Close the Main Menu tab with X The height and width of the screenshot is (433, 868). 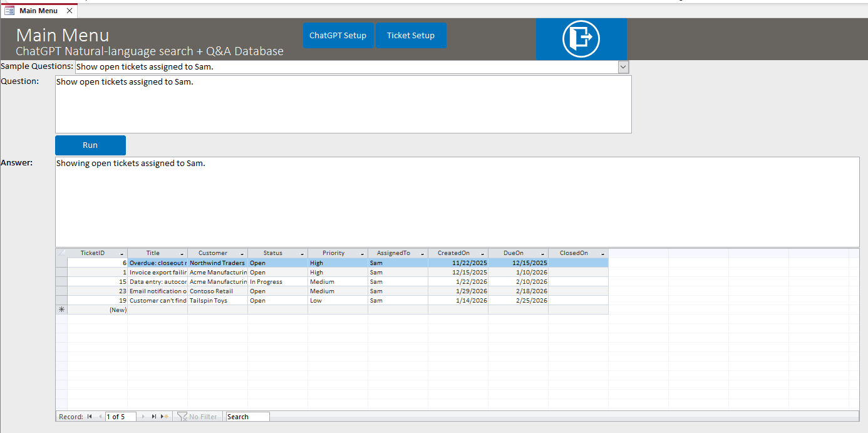tap(70, 11)
